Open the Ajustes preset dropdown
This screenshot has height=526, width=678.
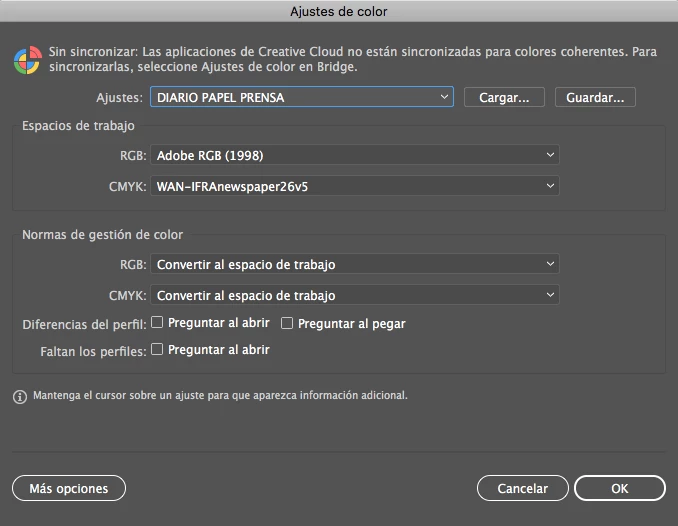tap(301, 97)
